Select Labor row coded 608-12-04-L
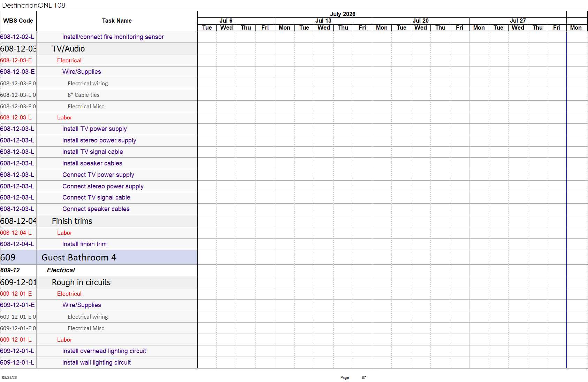Image resolution: width=588 pixels, height=382 pixels. (64, 233)
